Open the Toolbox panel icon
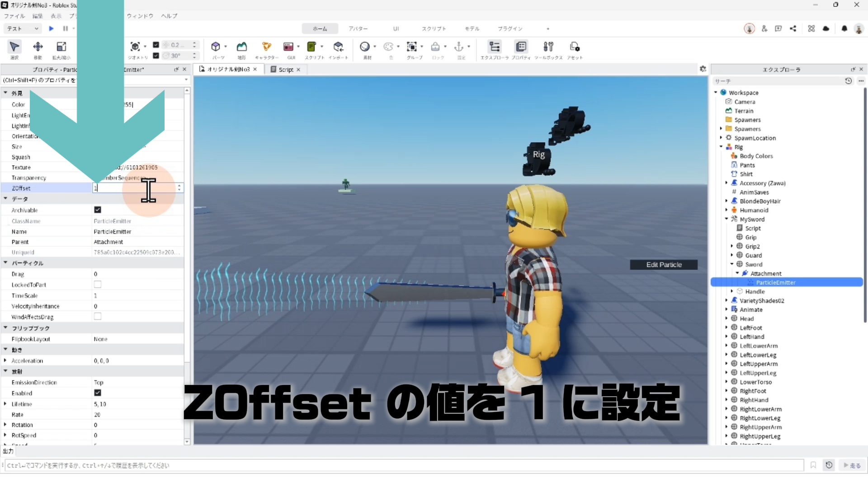Screen dimensions: 868x488 pos(548,47)
